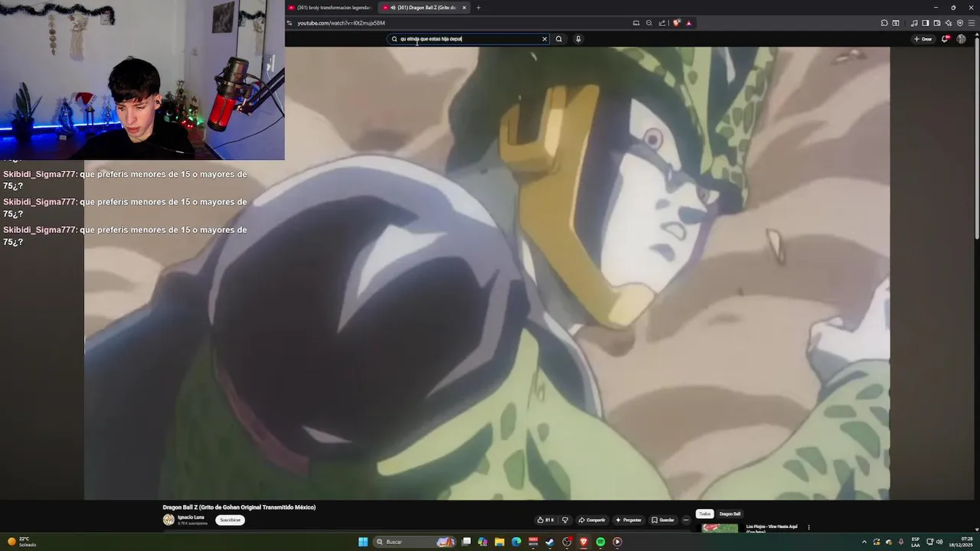This screenshot has width=980, height=551.
Task: Like the video with 81 K thumbs up
Action: click(545, 520)
